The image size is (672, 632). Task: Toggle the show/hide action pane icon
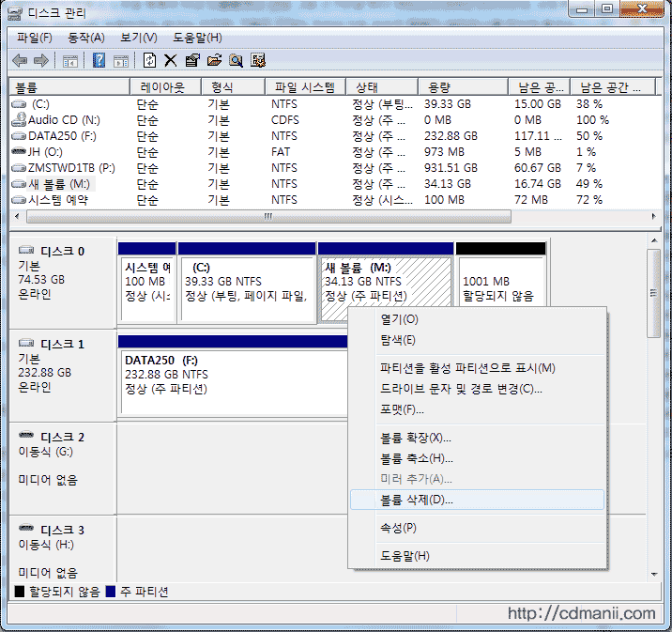121,61
